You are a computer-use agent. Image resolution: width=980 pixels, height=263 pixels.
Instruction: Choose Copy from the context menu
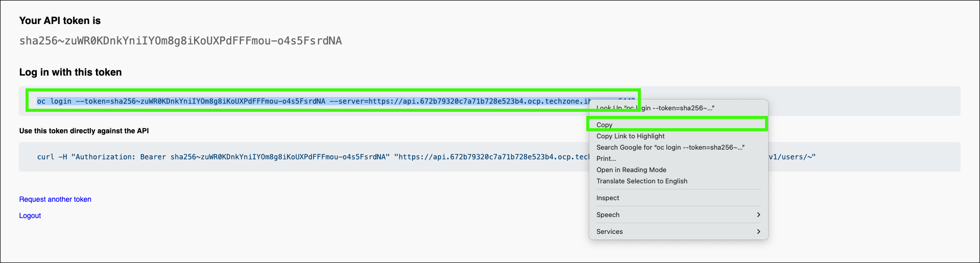tap(605, 125)
